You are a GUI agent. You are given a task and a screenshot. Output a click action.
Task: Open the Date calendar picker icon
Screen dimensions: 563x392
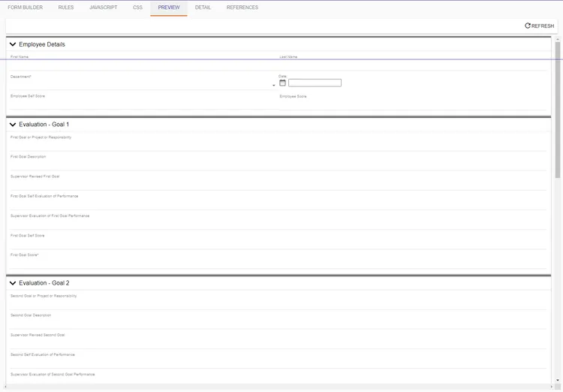click(x=282, y=83)
